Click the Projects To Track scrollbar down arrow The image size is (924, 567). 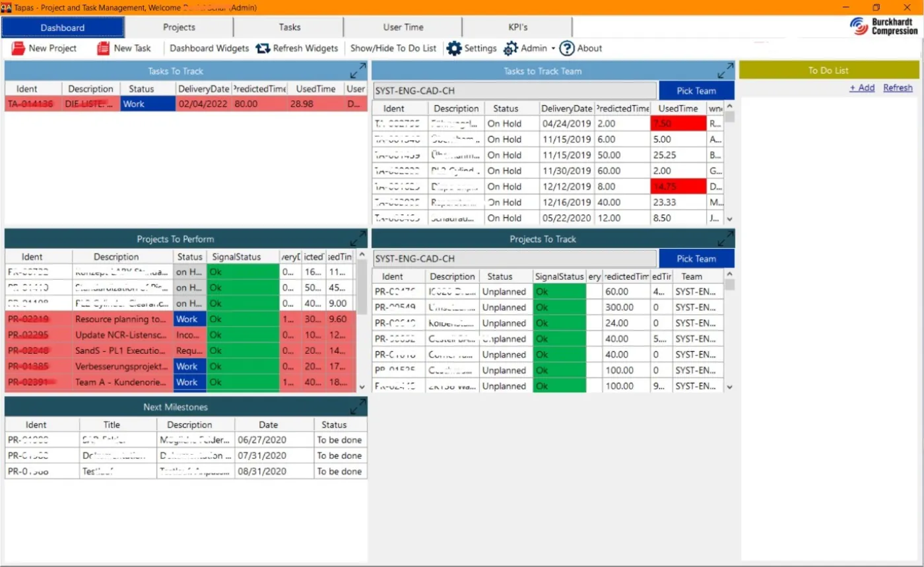(729, 387)
